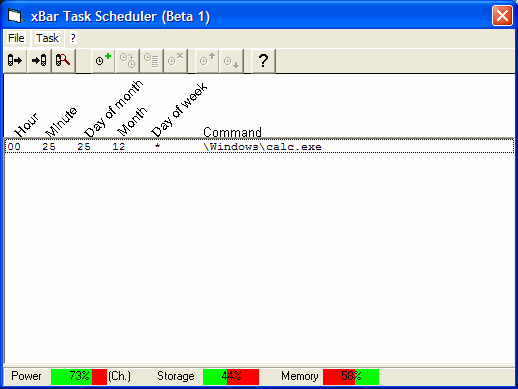Click the import from device toolbar icon

(x=39, y=61)
